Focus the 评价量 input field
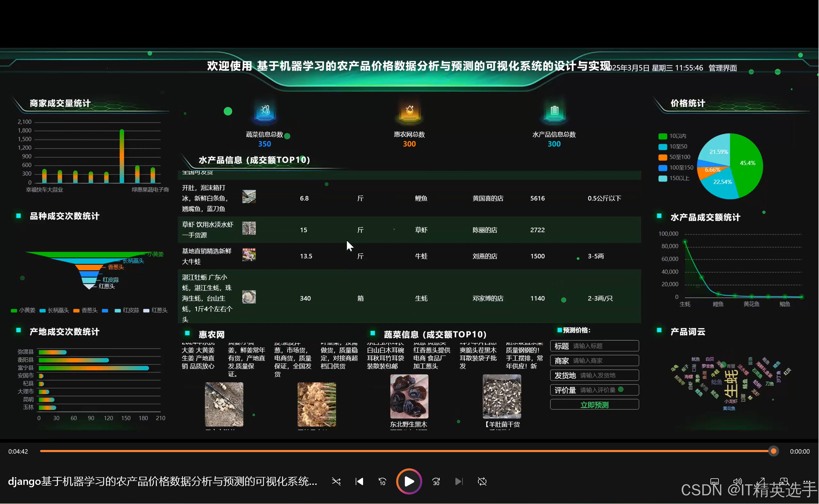 coord(594,390)
